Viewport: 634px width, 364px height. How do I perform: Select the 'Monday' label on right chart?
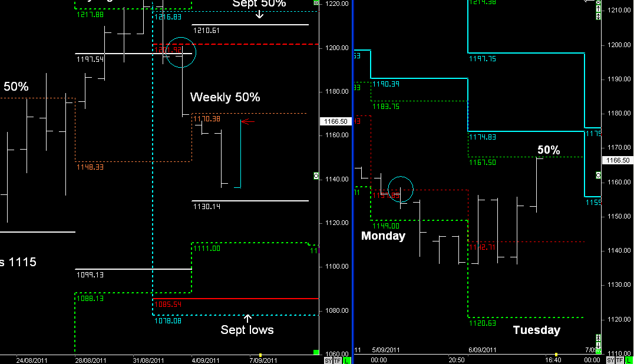383,236
